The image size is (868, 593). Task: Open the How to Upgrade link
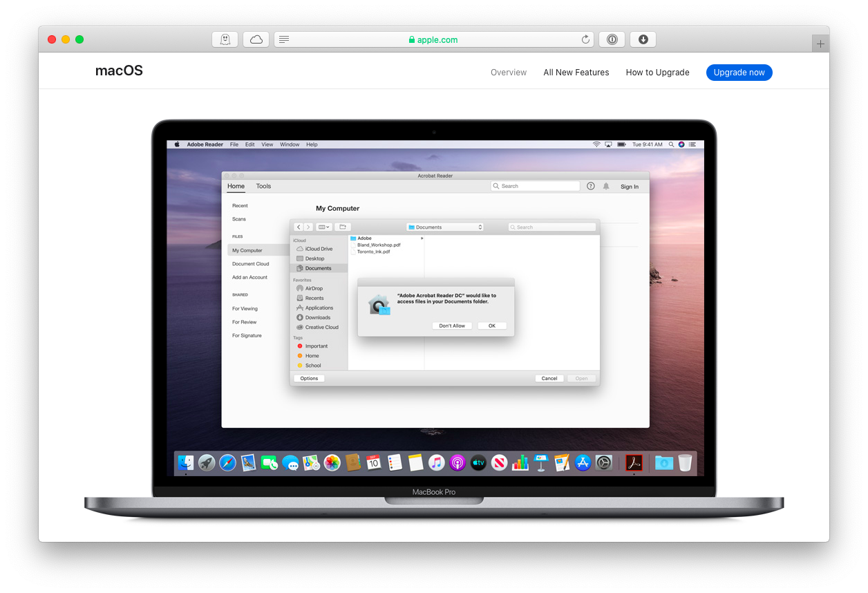(x=658, y=73)
